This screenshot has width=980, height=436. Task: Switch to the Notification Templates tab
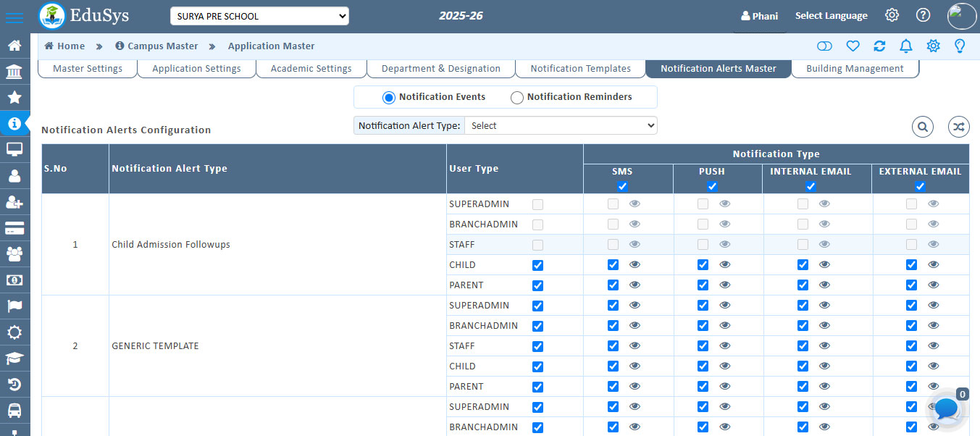[x=580, y=69]
